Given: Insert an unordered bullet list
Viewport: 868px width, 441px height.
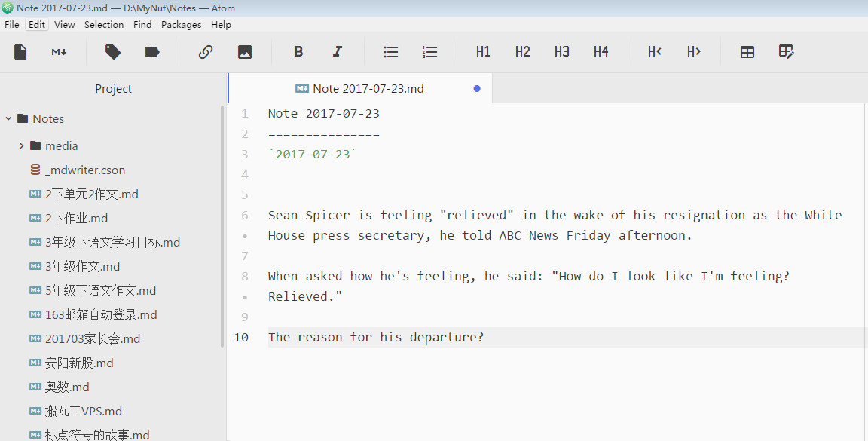Looking at the screenshot, I should [391, 51].
